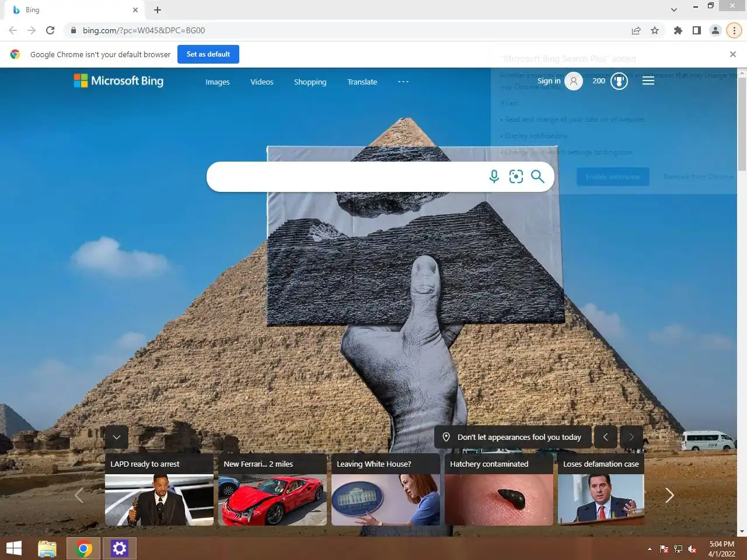Open Chrome three-dot menu
The height and width of the screenshot is (560, 747).
[x=734, y=30]
